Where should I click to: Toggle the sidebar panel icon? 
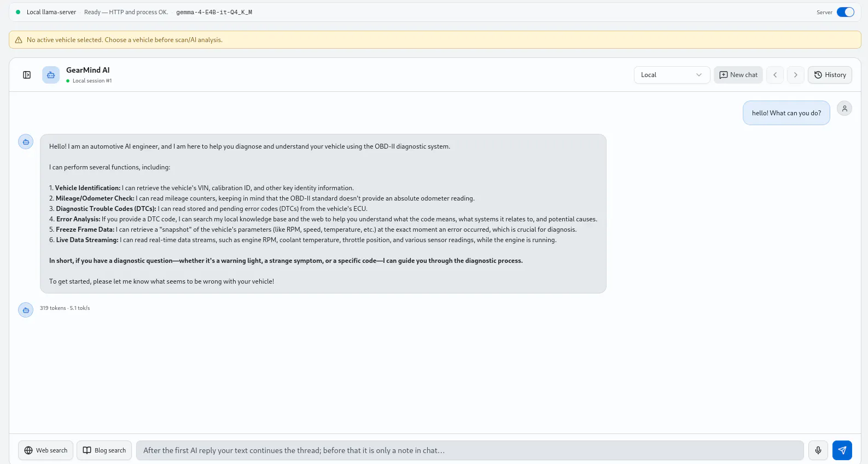point(27,75)
